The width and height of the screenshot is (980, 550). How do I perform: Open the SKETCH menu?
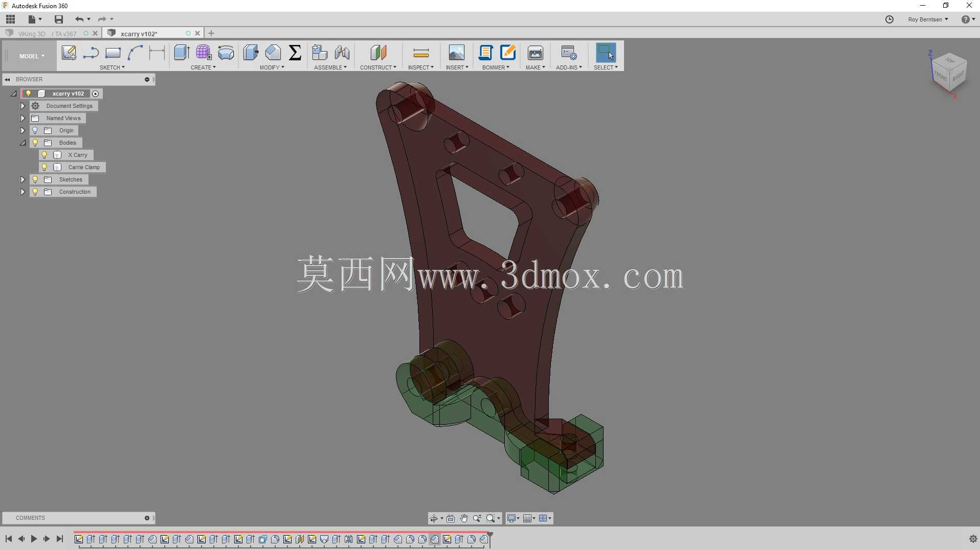pos(112,67)
